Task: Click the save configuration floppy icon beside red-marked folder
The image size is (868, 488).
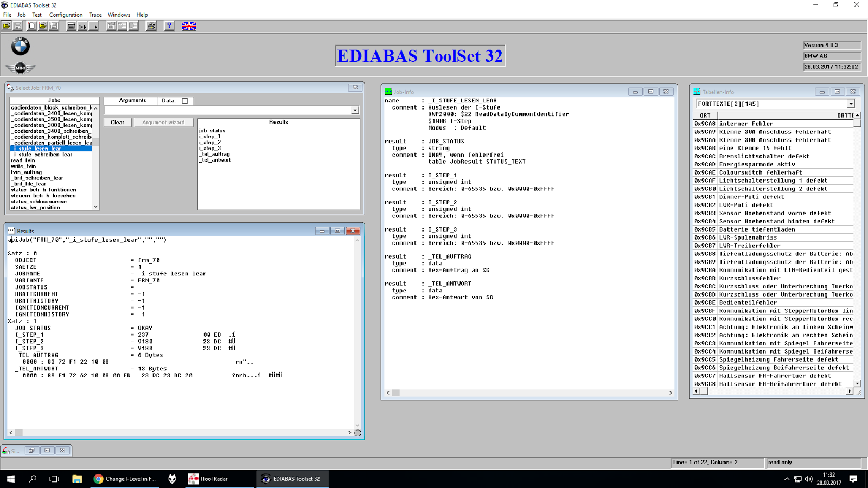Action: 54,26
